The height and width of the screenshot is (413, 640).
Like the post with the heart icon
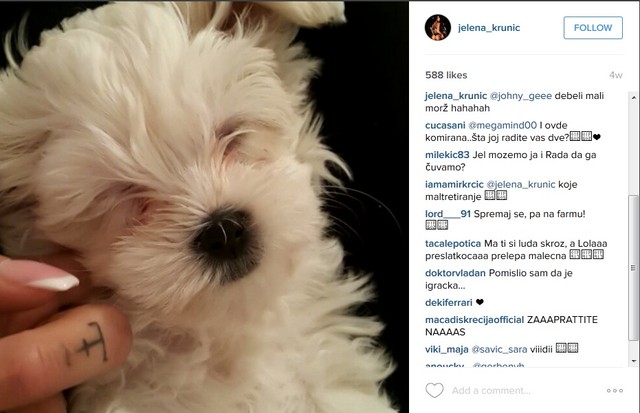click(x=434, y=391)
